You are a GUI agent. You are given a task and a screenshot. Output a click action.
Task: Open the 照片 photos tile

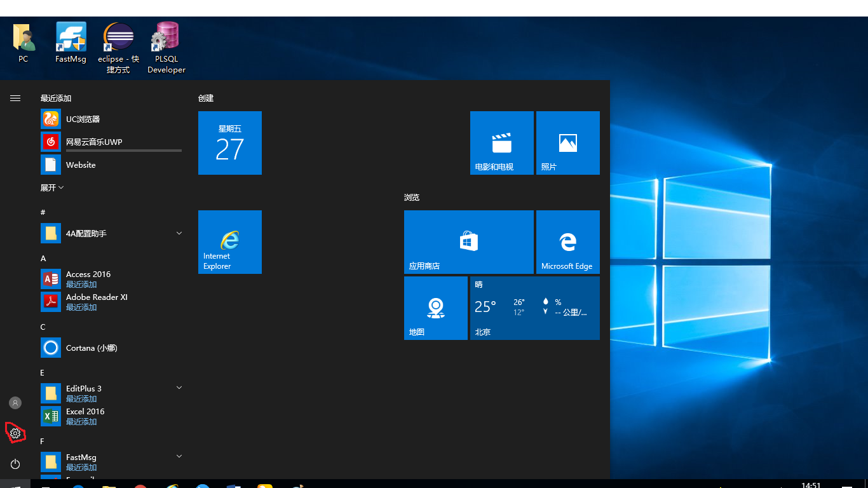pos(568,143)
